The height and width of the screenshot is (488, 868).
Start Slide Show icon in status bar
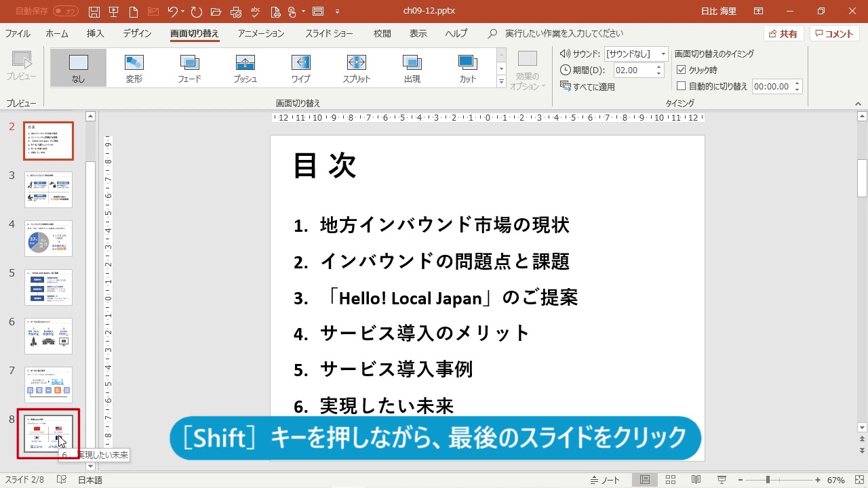click(722, 480)
